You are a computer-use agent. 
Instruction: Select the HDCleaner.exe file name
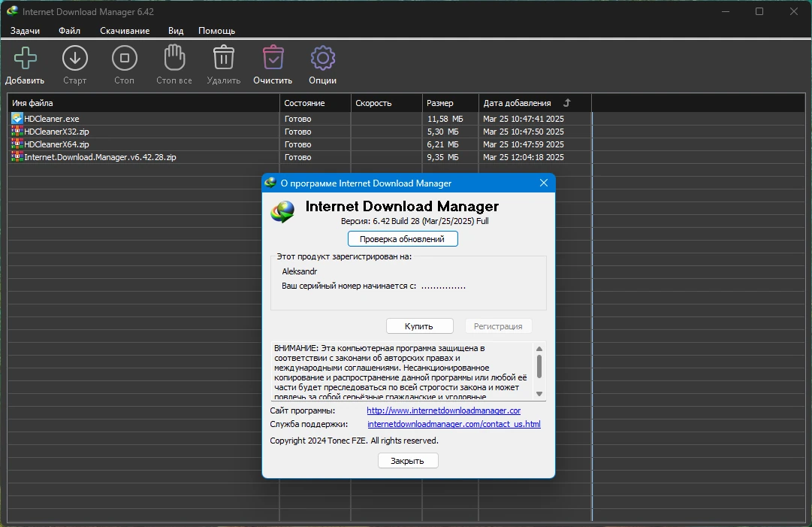[52, 119]
